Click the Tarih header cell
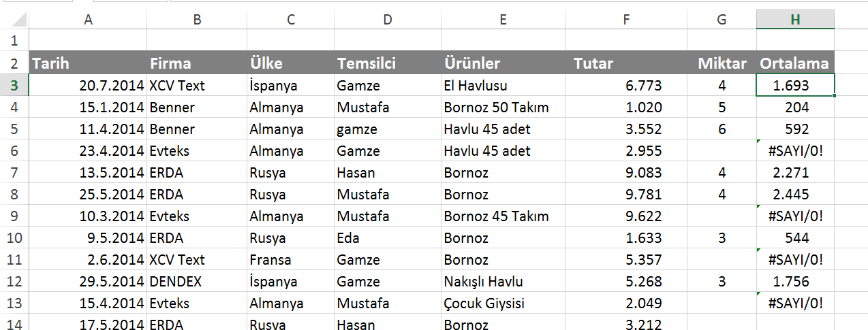 88,64
